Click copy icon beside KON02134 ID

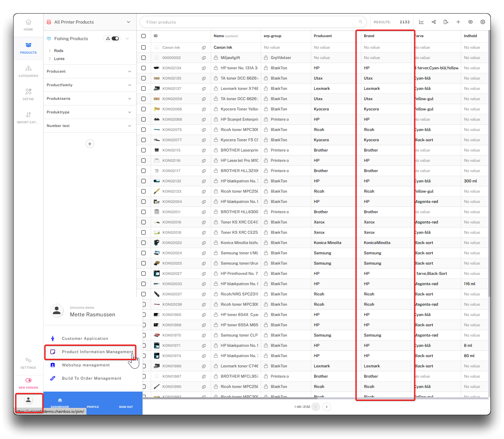tap(204, 68)
